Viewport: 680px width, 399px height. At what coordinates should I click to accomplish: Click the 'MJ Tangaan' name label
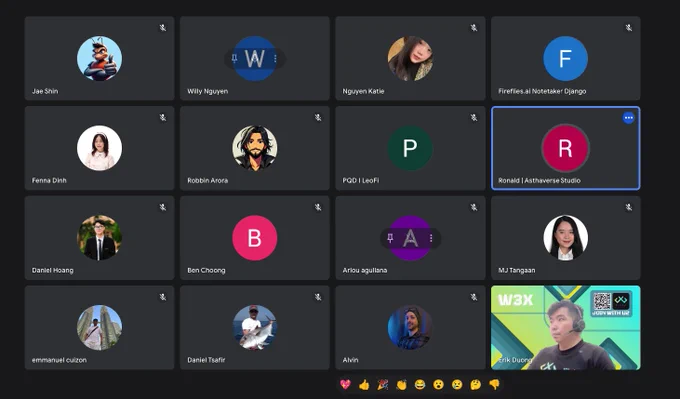tap(517, 270)
